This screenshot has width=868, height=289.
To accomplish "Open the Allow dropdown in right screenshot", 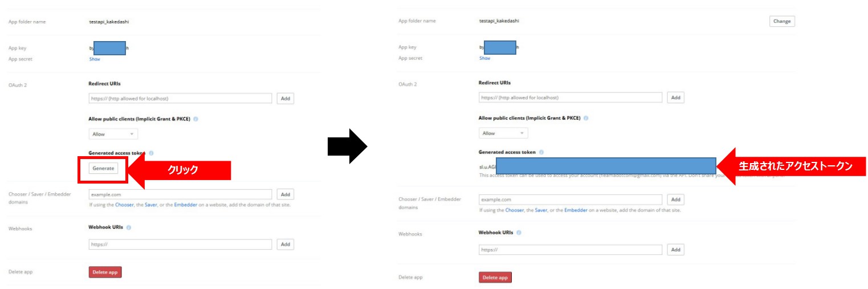I will (503, 133).
